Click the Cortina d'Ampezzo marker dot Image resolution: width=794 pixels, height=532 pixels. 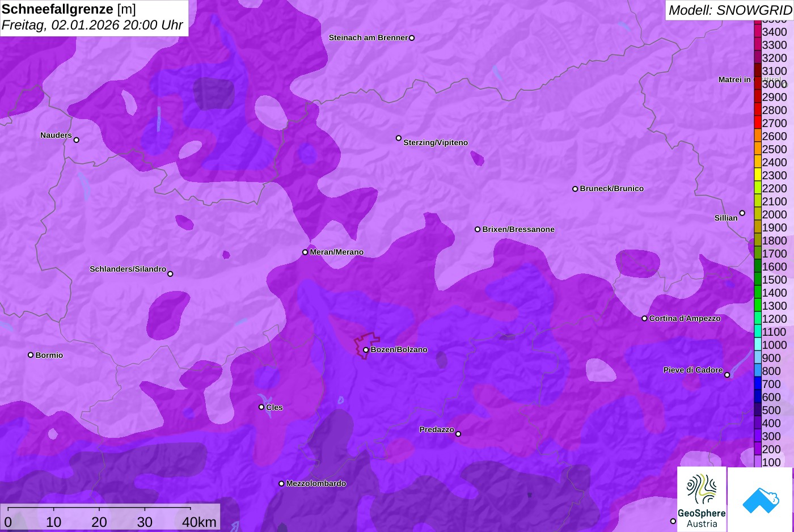pos(644,319)
